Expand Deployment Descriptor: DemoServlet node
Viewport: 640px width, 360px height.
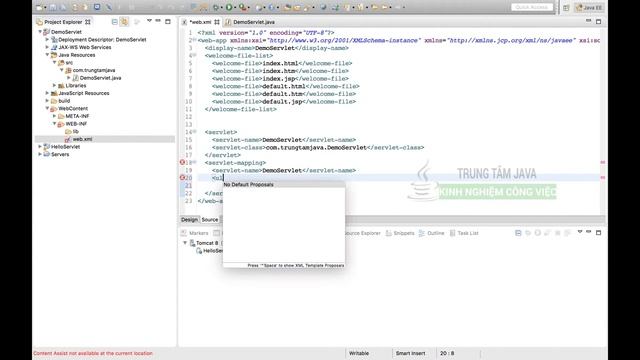[x=47, y=40]
